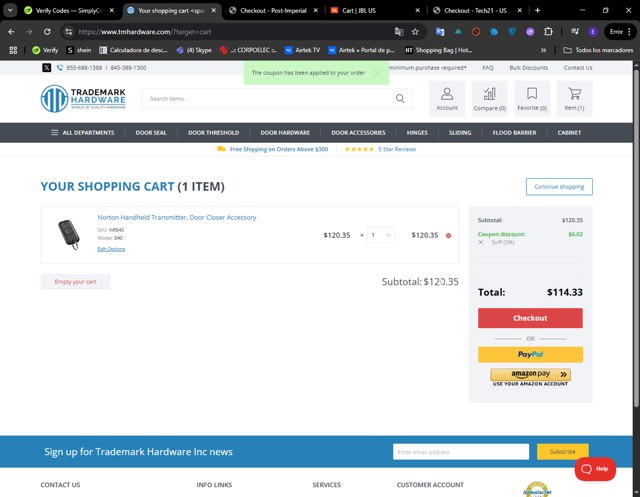Pay with the PayPal button
The width and height of the screenshot is (640, 497).
[x=530, y=355]
